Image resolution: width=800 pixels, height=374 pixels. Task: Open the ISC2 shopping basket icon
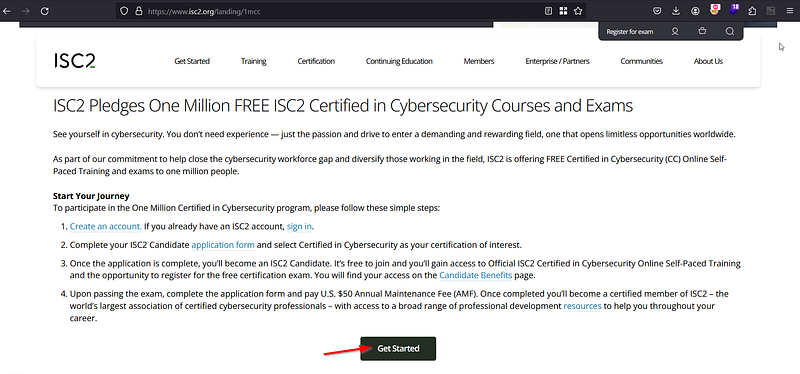pyautogui.click(x=703, y=32)
